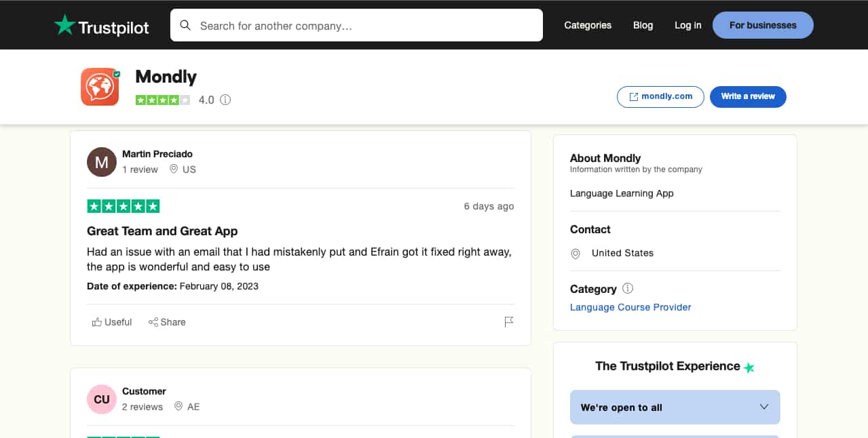Click the pin icon beside United States
The image size is (868, 438).
(x=575, y=254)
